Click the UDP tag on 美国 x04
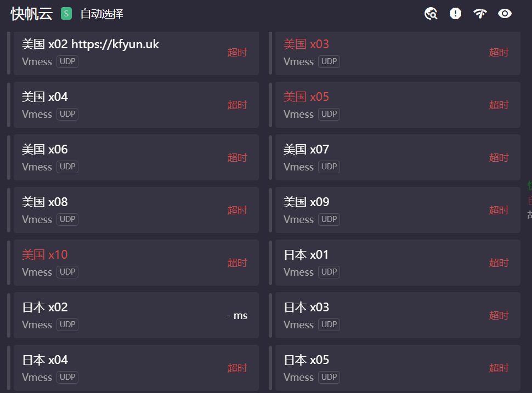 67,114
